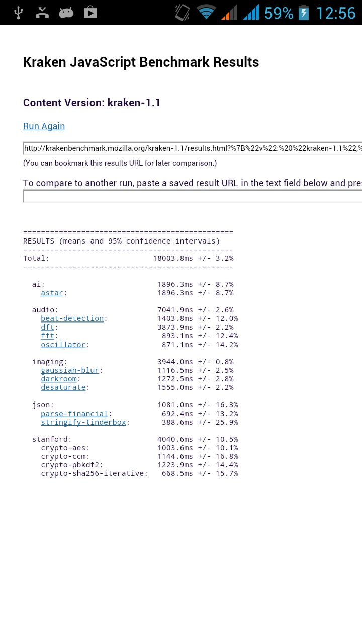
Task: Open the parse-financial test link
Action: pyautogui.click(x=74, y=414)
